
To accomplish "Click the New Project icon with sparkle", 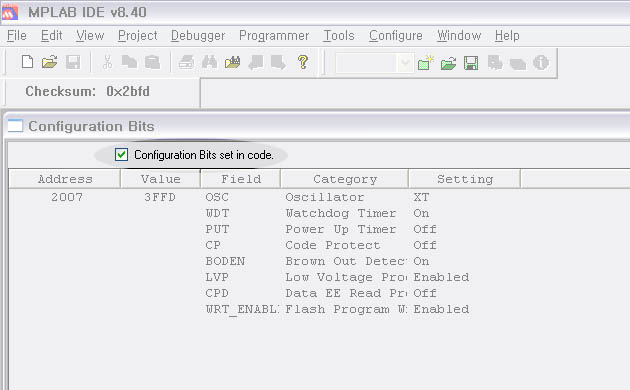I will [x=425, y=63].
